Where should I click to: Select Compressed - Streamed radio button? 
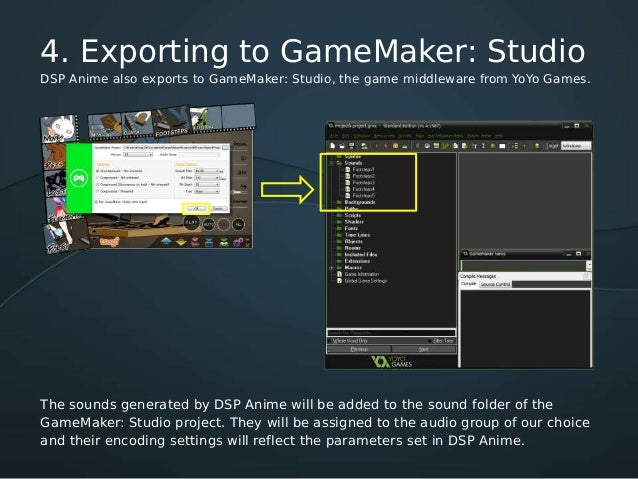coord(97,191)
